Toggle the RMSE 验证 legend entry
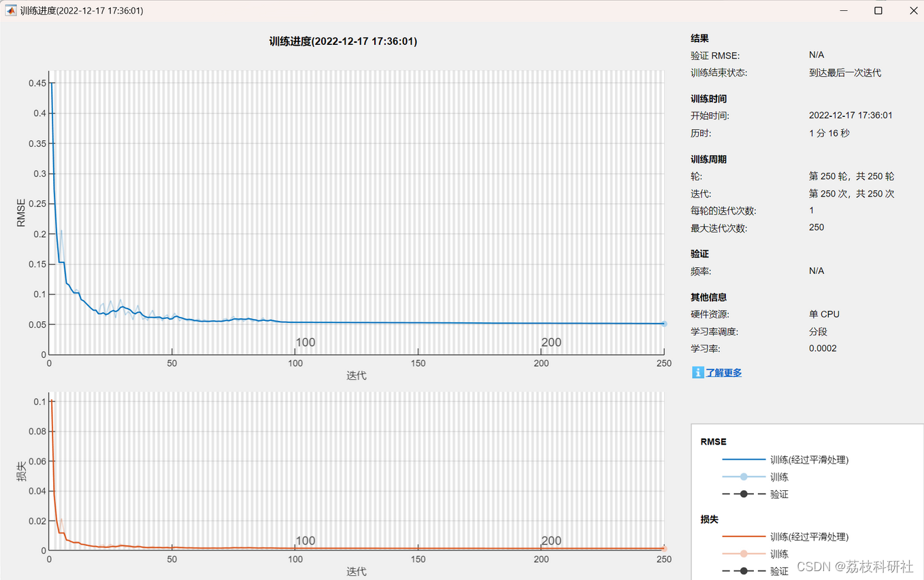This screenshot has width=924, height=580. pos(779,494)
